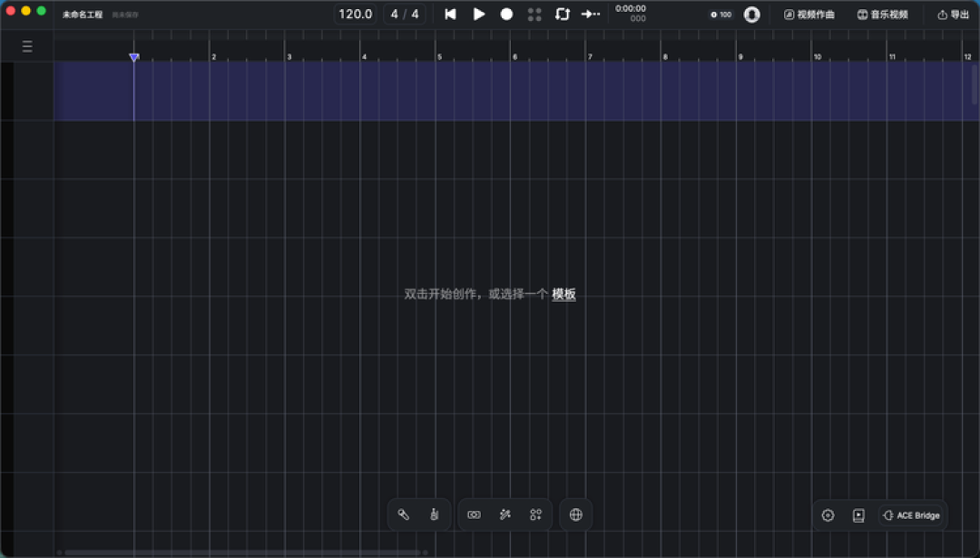Click the tempo value 120.0

click(355, 14)
